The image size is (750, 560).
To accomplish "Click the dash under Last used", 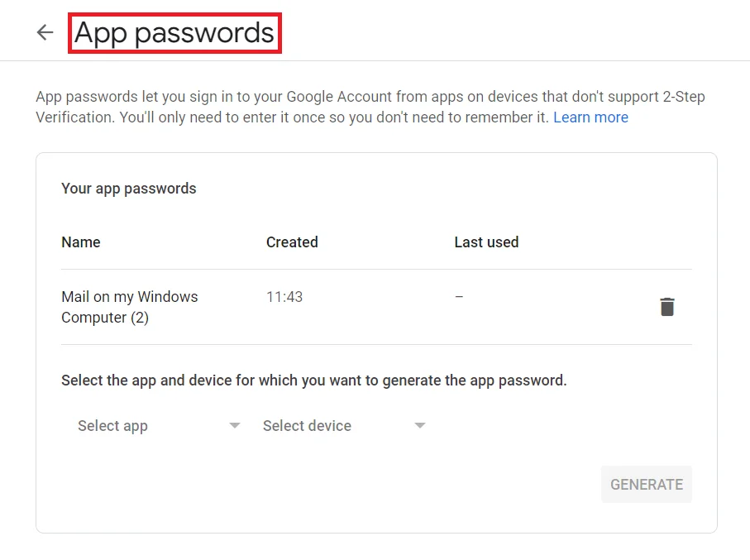I will (459, 296).
